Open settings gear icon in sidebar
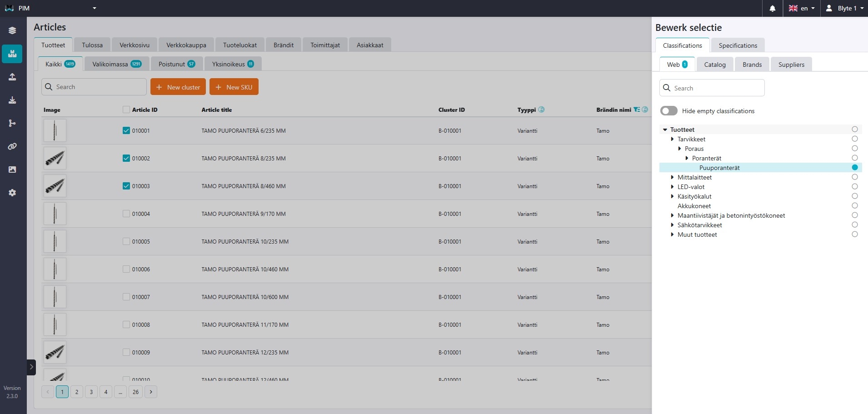 tap(12, 193)
